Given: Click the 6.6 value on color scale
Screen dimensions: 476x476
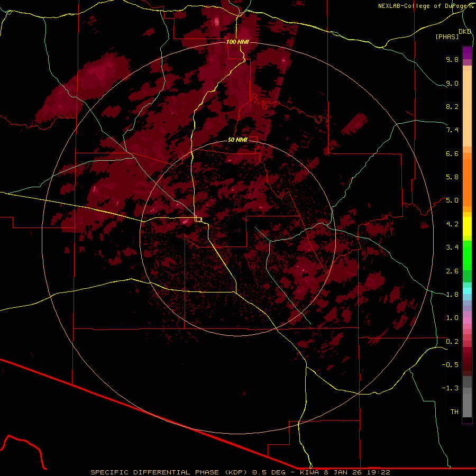Looking at the screenshot, I should pos(452,153).
